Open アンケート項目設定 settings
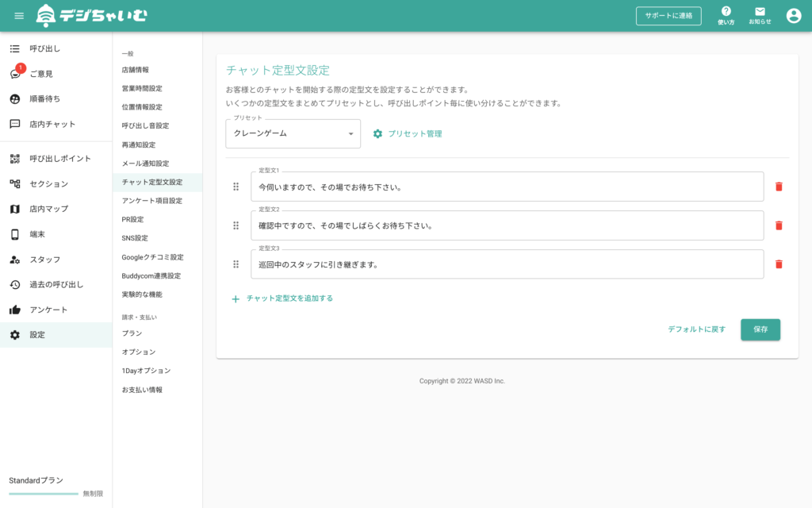Viewport: 812px width, 508px height. [x=152, y=201]
